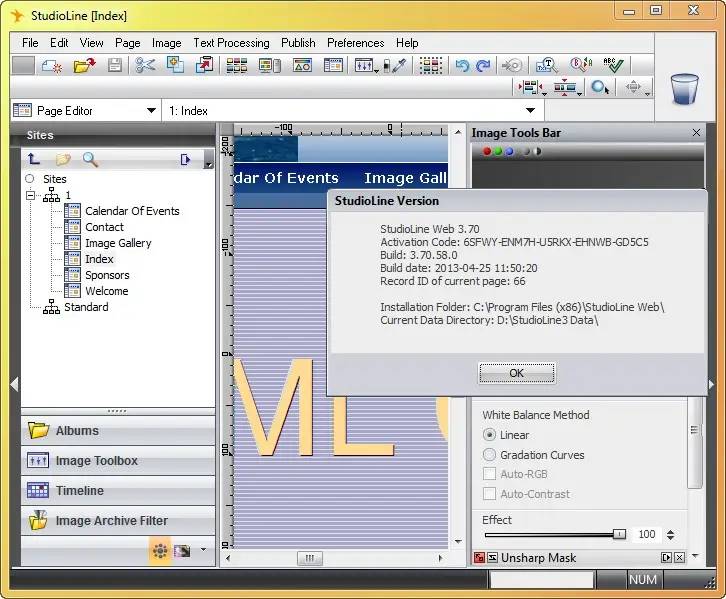Click the page editor toolbar icon
Screen dimensions: 726x599
(x=333, y=66)
